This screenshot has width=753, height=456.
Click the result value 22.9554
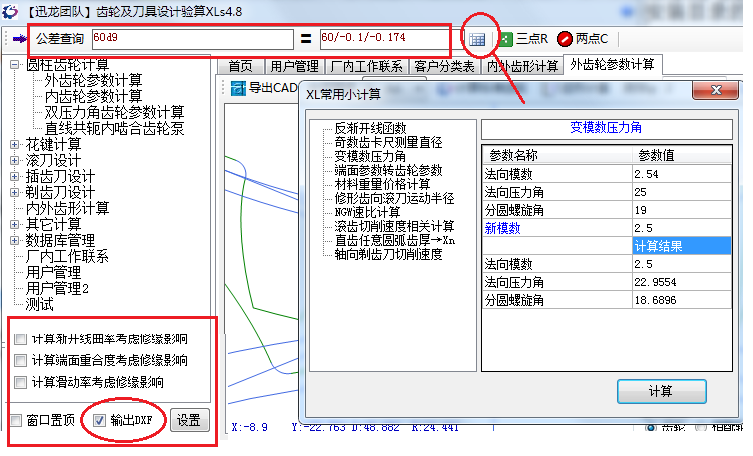[682, 282]
